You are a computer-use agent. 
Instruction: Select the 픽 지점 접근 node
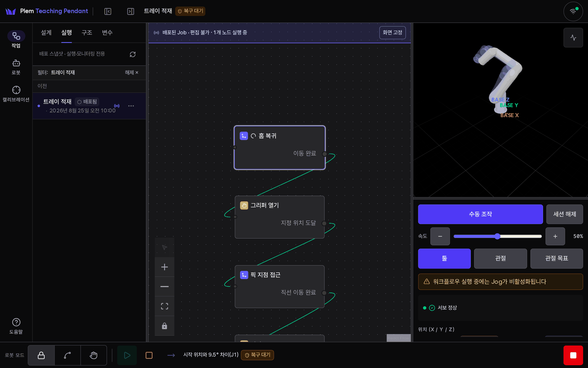280,287
